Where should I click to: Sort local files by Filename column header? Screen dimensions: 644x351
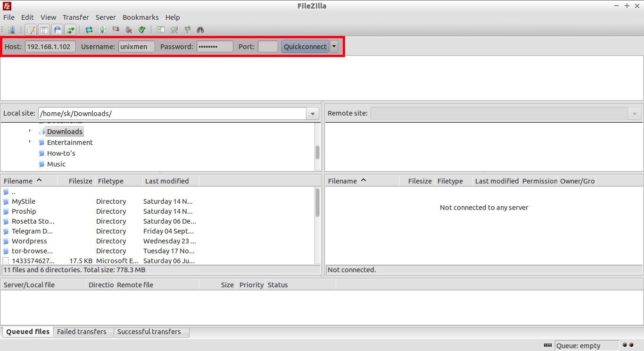(29, 181)
